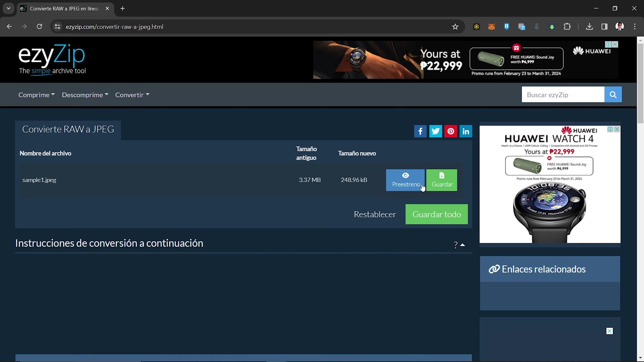Open the Chrome three-dot menu
644x362 pixels.
coord(635,27)
